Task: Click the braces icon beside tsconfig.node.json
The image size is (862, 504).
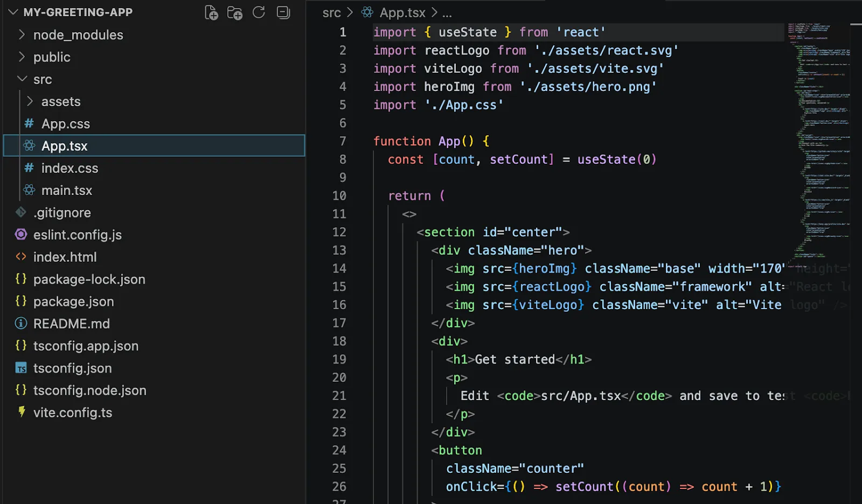Action: 21,390
